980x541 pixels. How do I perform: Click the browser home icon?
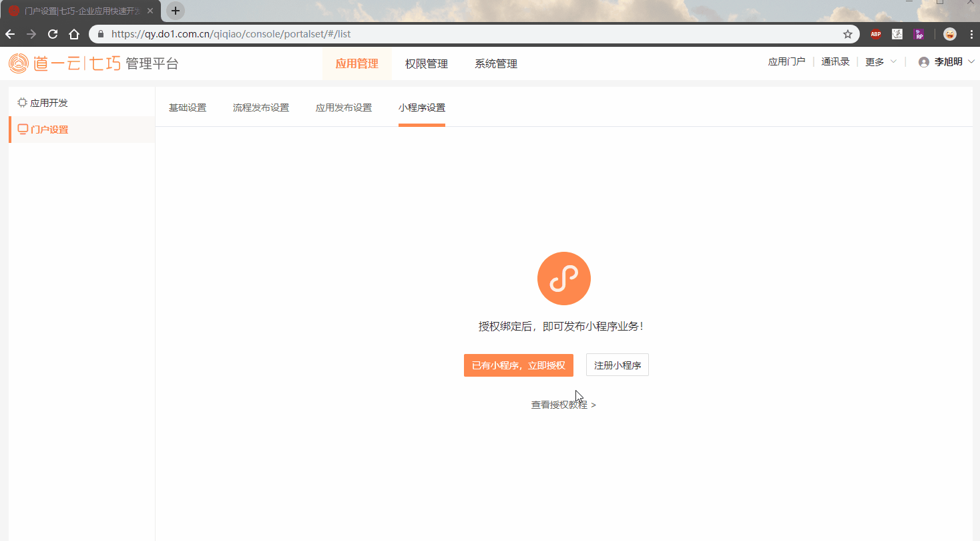pos(73,34)
